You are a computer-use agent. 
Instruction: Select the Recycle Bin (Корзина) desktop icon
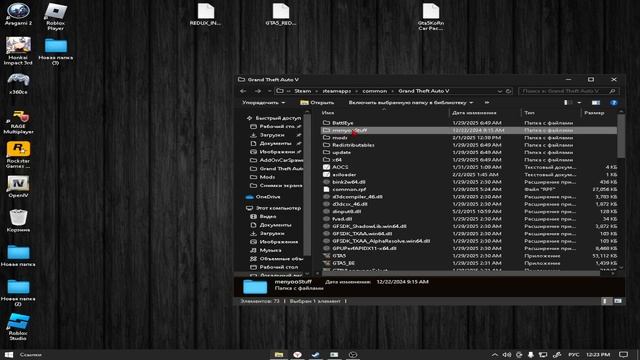click(x=18, y=221)
